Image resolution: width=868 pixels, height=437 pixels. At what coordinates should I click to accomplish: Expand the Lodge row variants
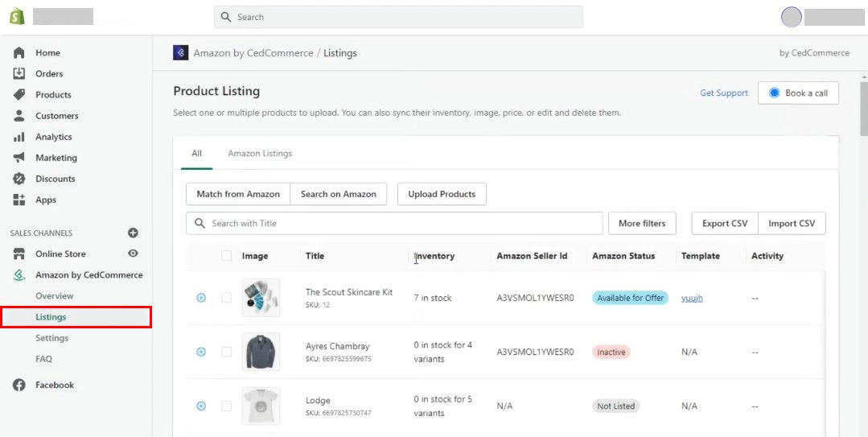click(201, 406)
